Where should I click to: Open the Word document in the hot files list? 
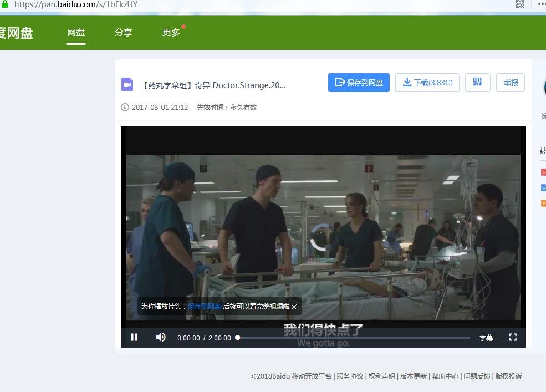click(x=544, y=187)
